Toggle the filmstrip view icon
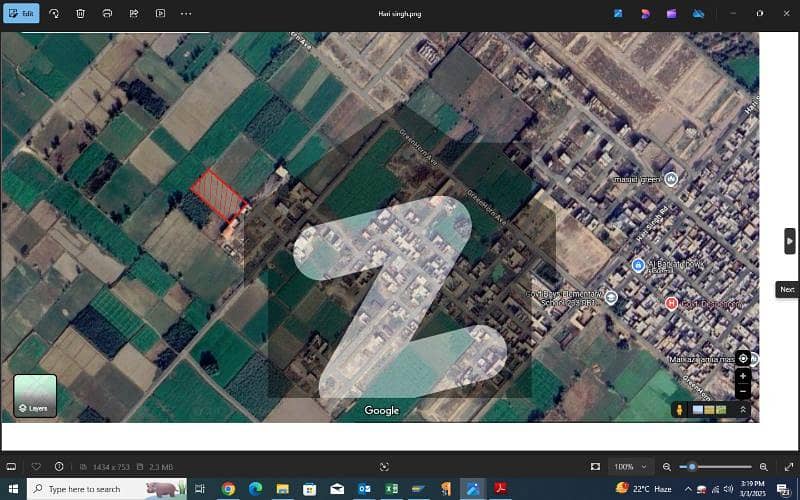This screenshot has height=500, width=800. tap(11, 466)
